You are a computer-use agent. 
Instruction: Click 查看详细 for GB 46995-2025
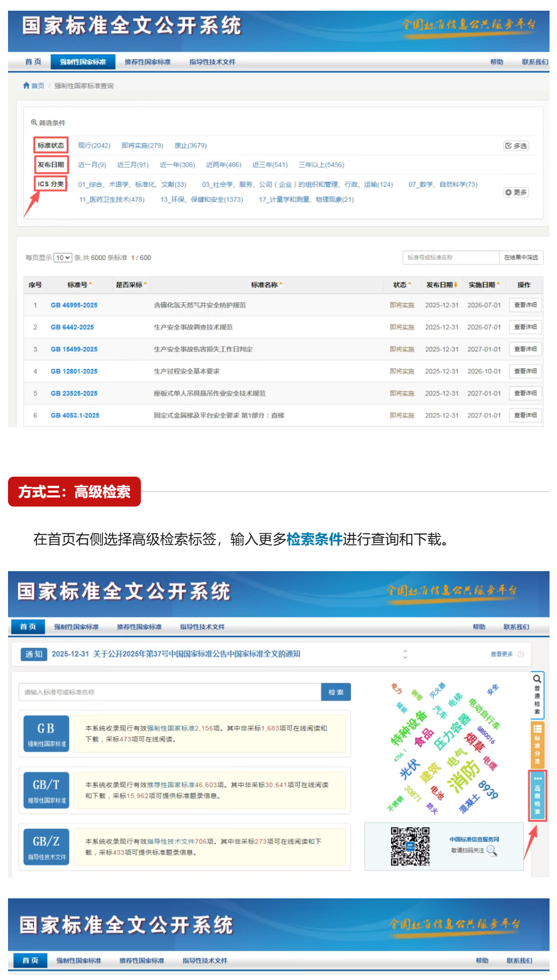(525, 305)
